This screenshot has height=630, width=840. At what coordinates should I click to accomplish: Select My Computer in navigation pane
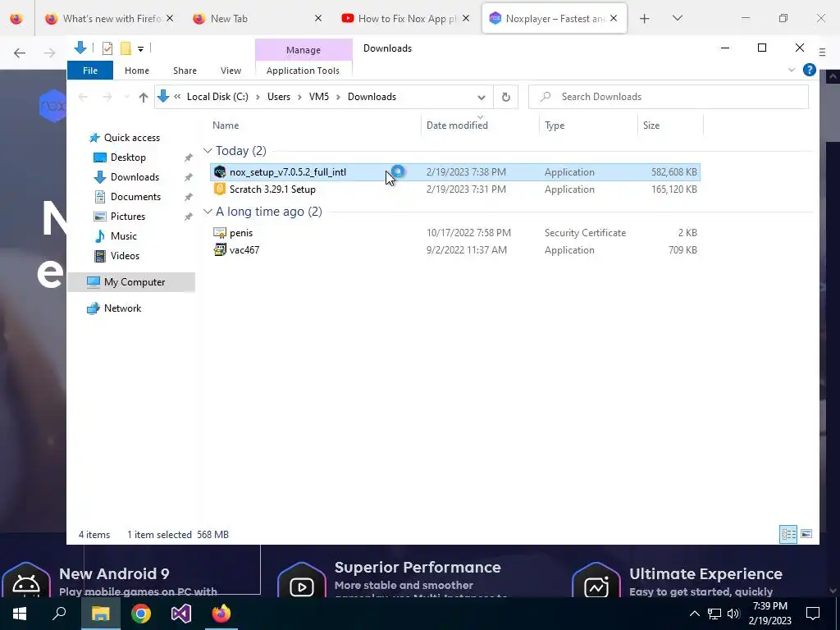pos(131,282)
